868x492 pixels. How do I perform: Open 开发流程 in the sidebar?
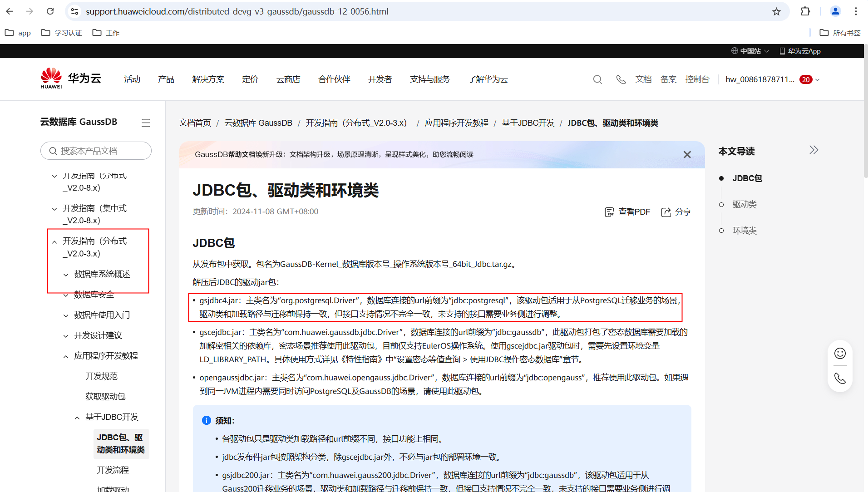point(113,470)
